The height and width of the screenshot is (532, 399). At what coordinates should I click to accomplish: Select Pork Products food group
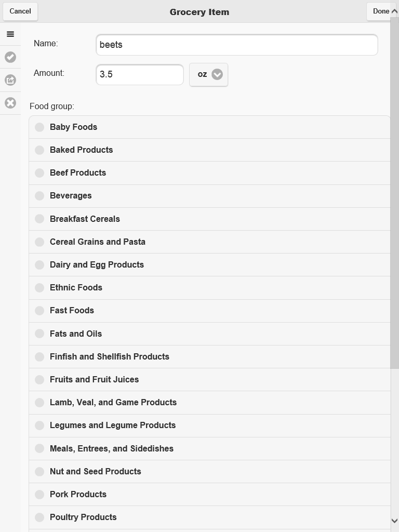pos(39,495)
